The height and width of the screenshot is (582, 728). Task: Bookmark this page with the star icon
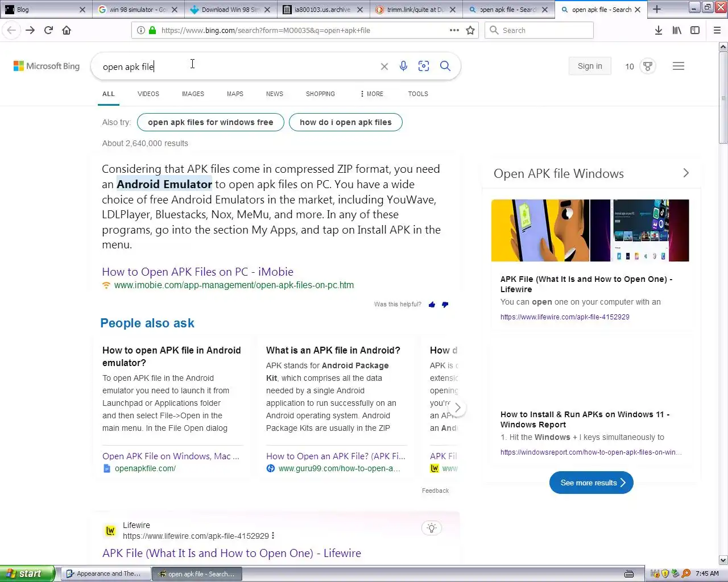pos(470,30)
